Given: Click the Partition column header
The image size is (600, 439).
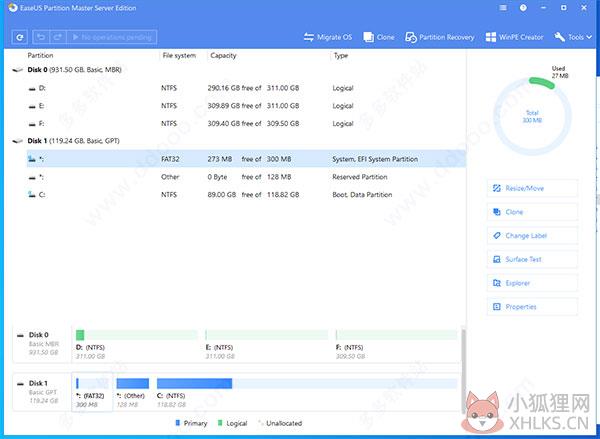Looking at the screenshot, I should tap(40, 55).
